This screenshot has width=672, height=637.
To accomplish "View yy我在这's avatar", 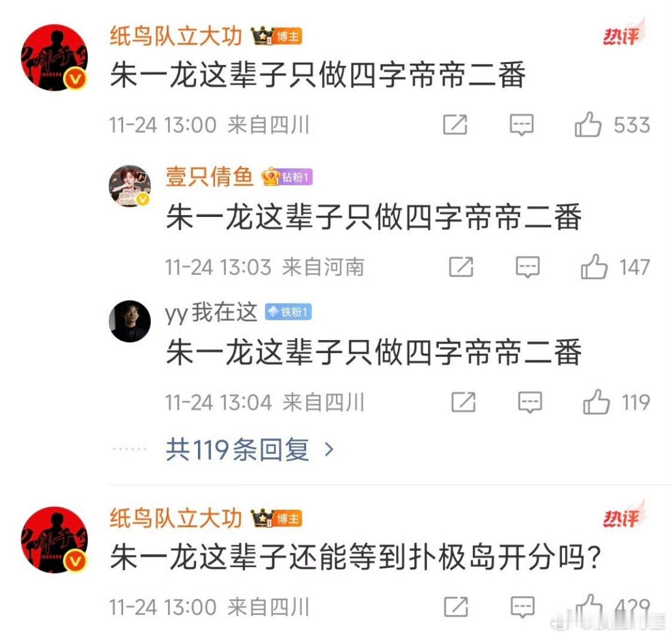I will point(130,321).
